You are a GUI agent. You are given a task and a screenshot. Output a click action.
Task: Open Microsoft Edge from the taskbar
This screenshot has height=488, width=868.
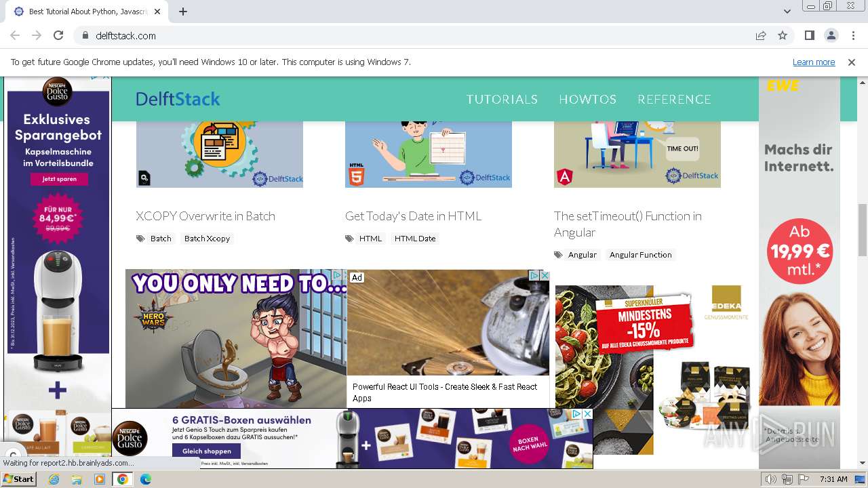145,479
